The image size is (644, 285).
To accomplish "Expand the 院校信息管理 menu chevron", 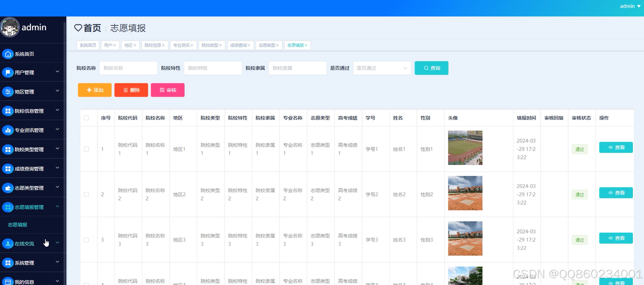I will pos(57,110).
